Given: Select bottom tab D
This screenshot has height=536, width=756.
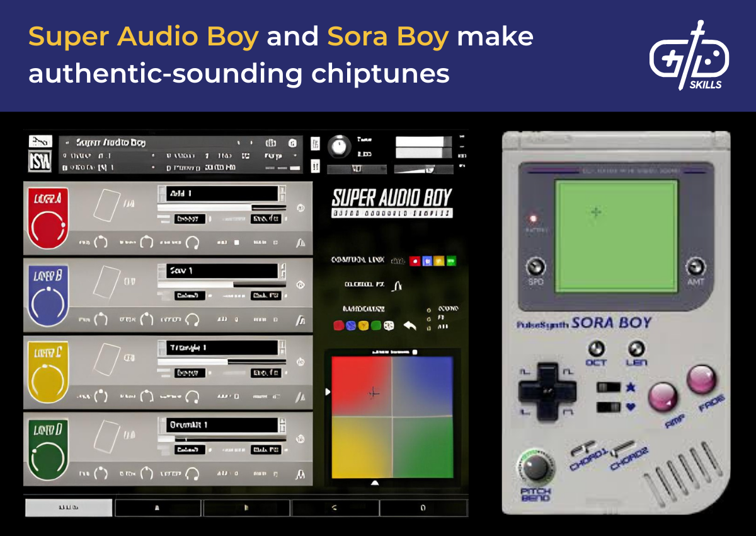Looking at the screenshot, I should point(424,507).
